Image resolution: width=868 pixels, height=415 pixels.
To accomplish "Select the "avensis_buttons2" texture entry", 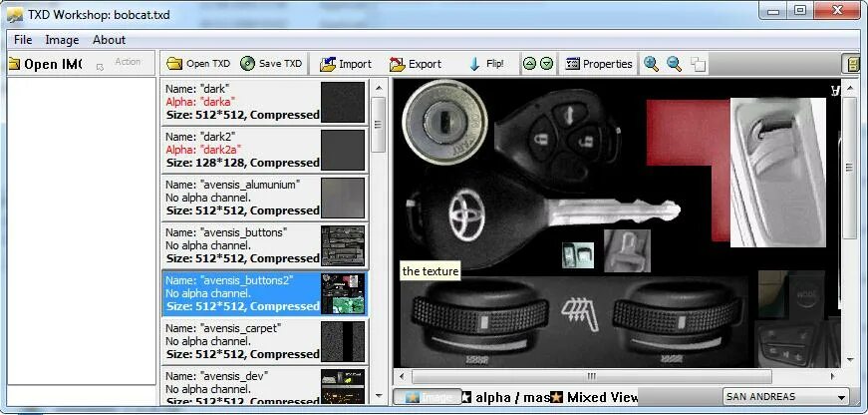I will click(x=265, y=293).
